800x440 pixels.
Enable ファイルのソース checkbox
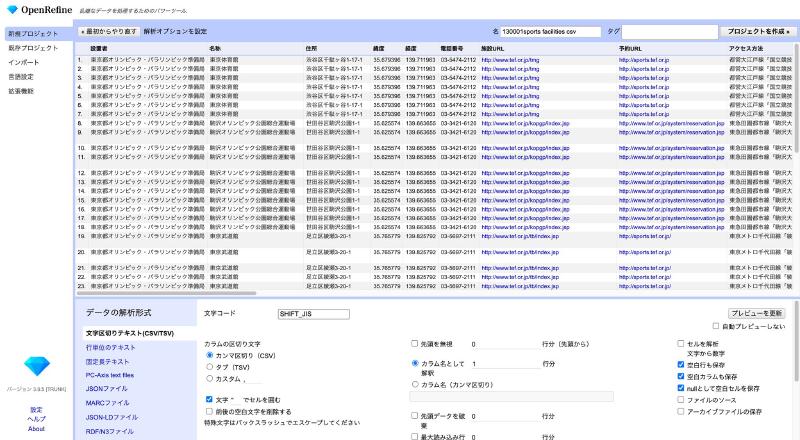681,400
